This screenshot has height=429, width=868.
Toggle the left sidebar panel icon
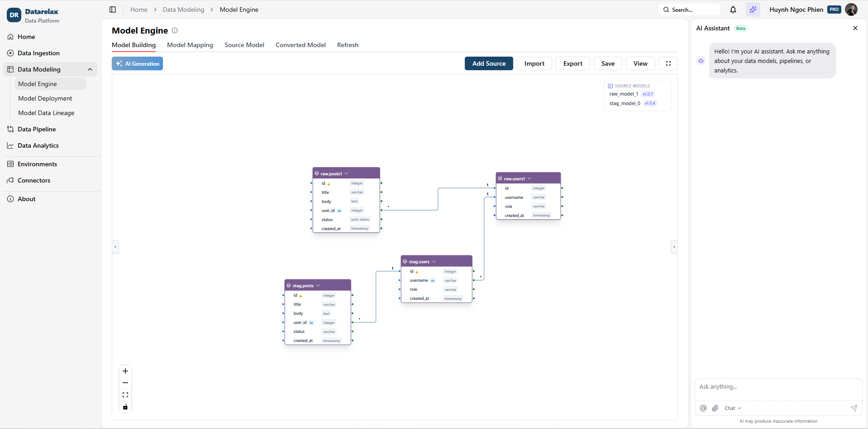112,10
